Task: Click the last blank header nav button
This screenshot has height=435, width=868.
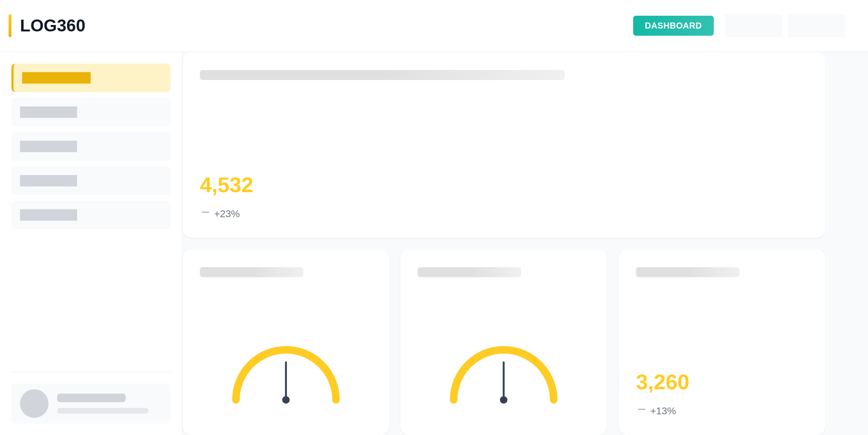Action: coord(816,26)
